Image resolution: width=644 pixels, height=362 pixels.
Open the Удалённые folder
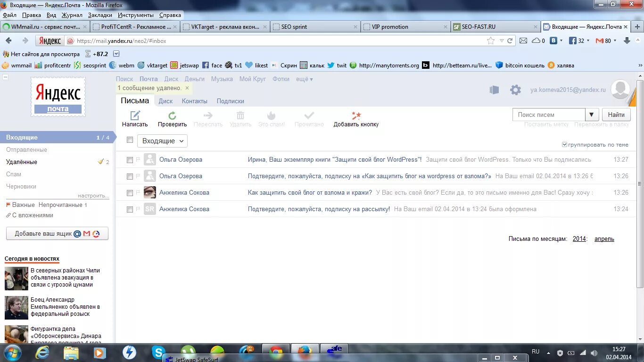[22, 162]
